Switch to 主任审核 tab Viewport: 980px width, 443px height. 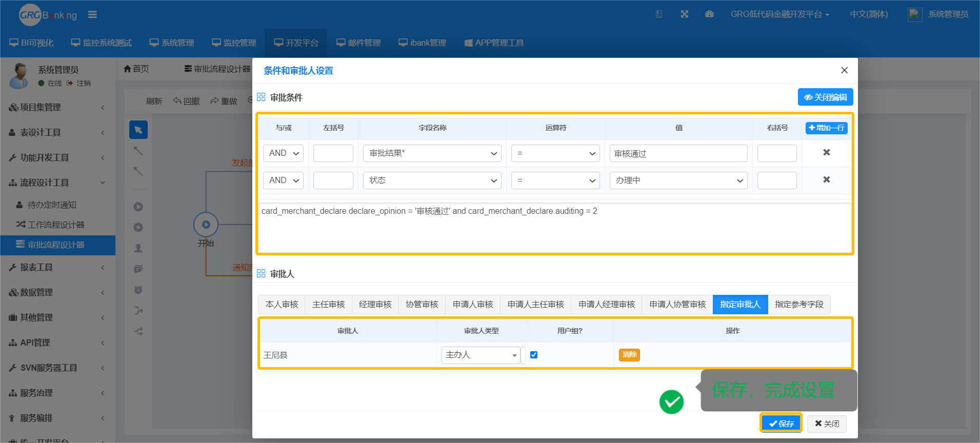328,305
